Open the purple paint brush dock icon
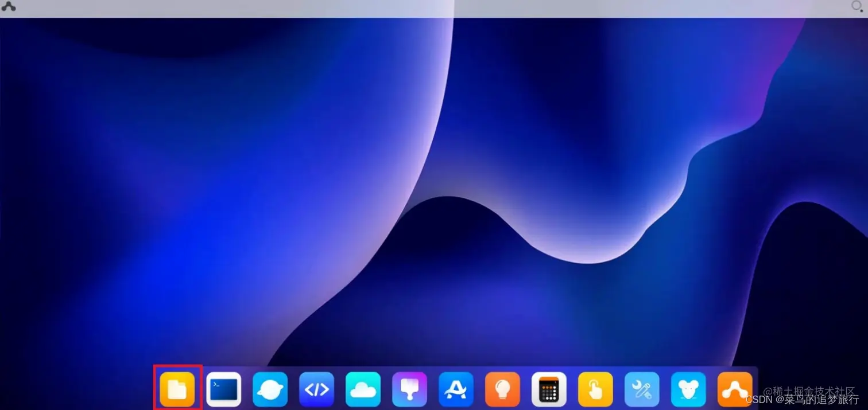 410,389
